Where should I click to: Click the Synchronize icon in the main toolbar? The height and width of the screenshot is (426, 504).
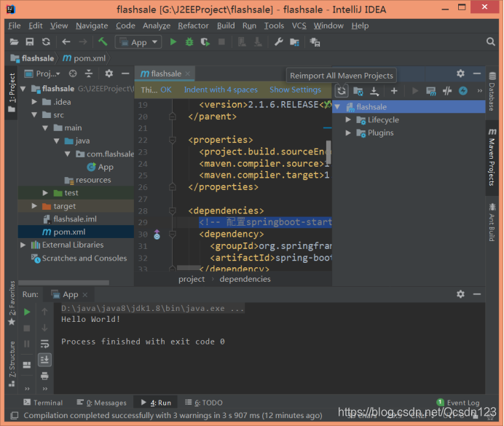point(47,42)
